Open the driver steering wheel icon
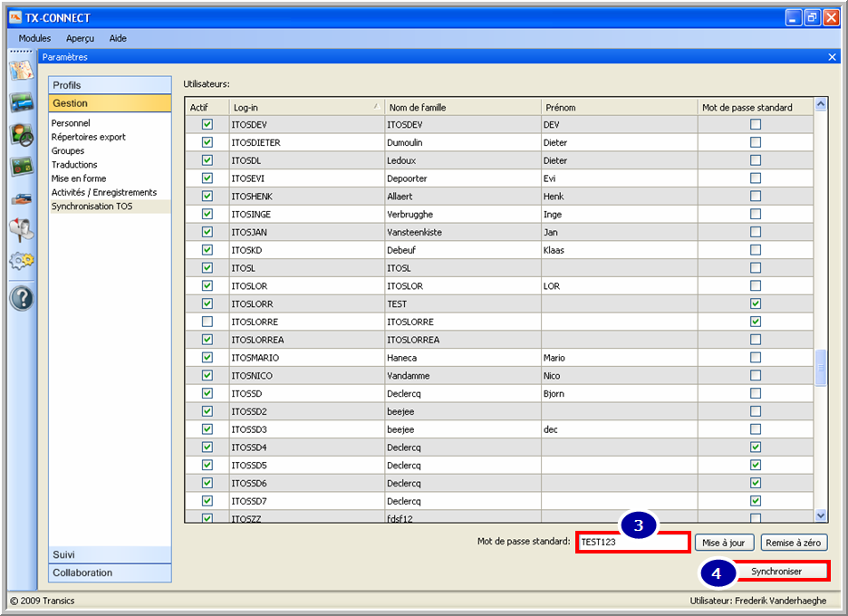 click(21, 134)
